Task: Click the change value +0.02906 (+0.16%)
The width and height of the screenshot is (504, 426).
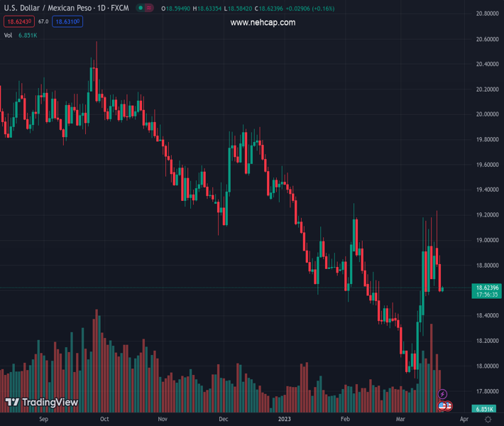Action: click(x=310, y=9)
